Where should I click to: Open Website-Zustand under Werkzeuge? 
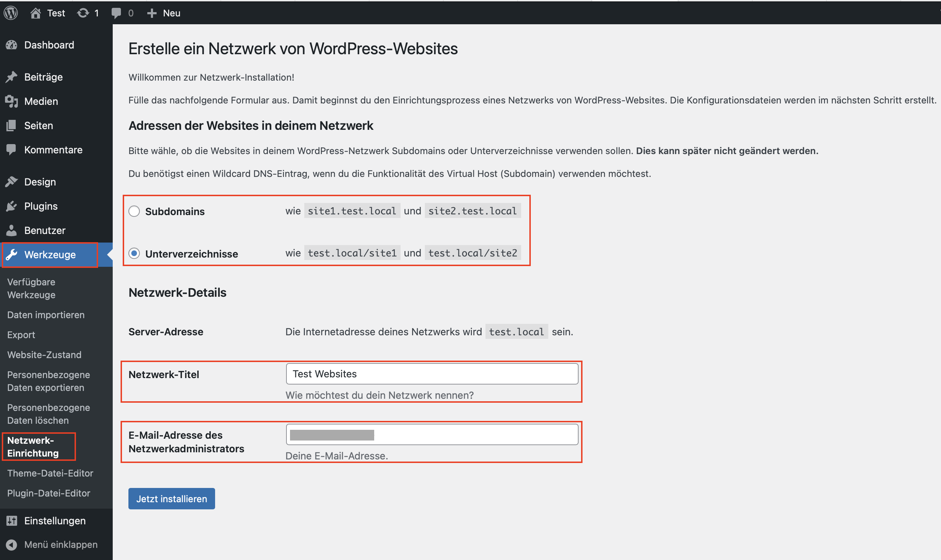click(x=44, y=355)
